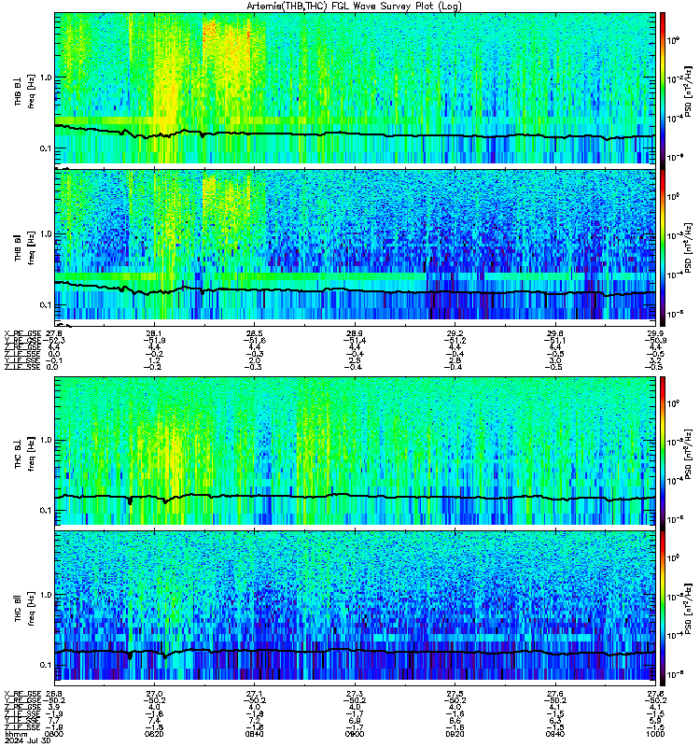
Task: Click the THC Y_LE_SSE value 7.4
Action: pyautogui.click(x=154, y=721)
